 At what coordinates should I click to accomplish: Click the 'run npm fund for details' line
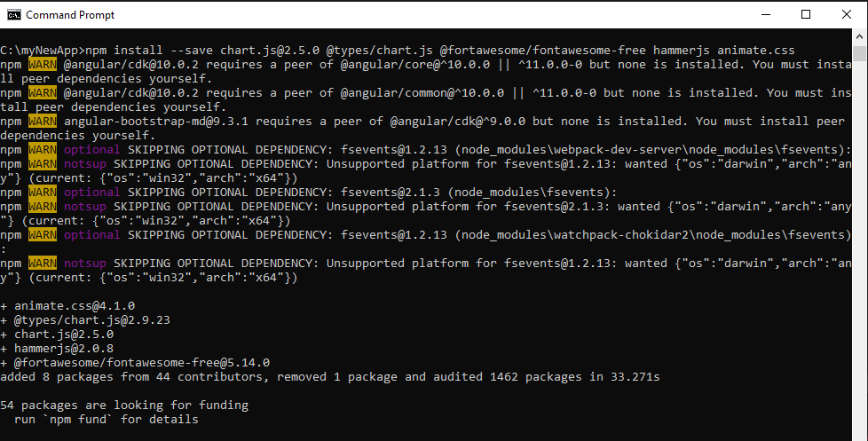click(107, 420)
